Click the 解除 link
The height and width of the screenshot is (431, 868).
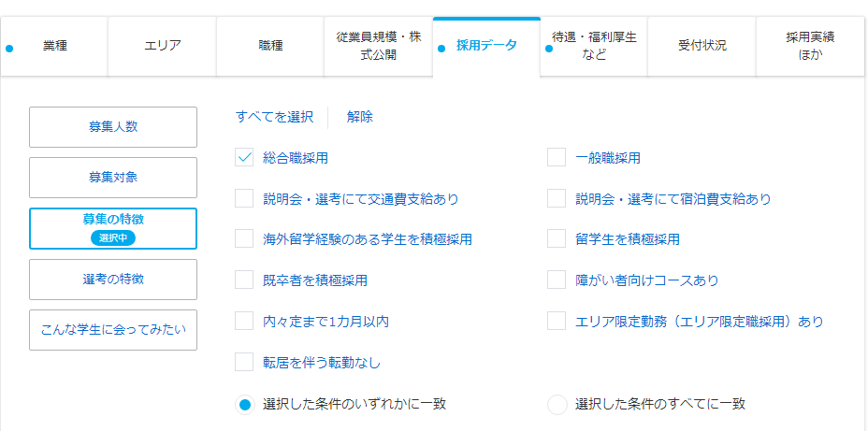pyautogui.click(x=359, y=117)
